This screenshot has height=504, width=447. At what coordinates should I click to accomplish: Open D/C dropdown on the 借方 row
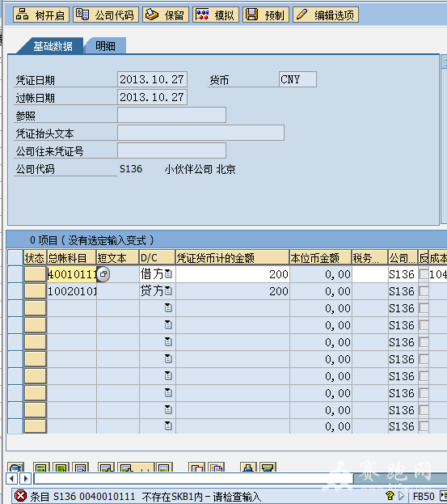(x=168, y=274)
